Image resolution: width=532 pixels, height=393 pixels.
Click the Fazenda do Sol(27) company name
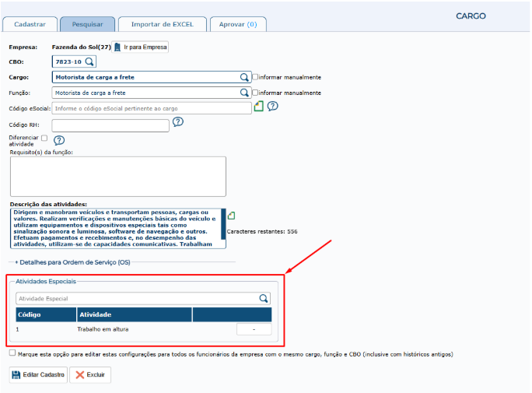(x=82, y=47)
